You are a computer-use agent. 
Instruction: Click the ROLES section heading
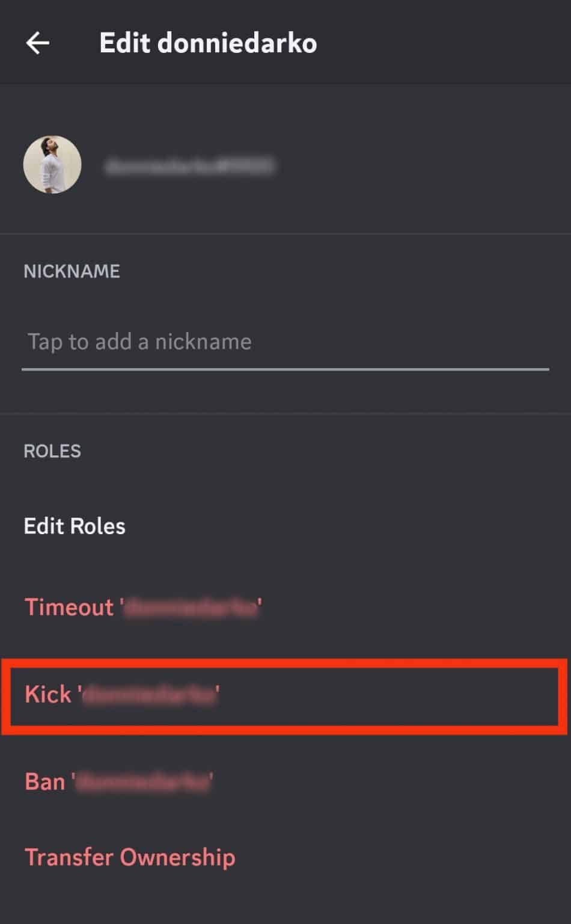click(x=52, y=451)
